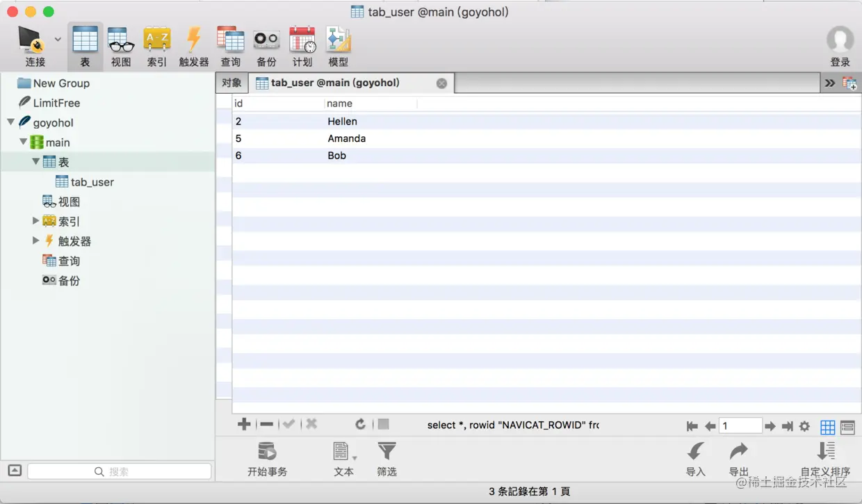Click the sidebar 搜索 search field
862x504 pixels.
click(120, 471)
